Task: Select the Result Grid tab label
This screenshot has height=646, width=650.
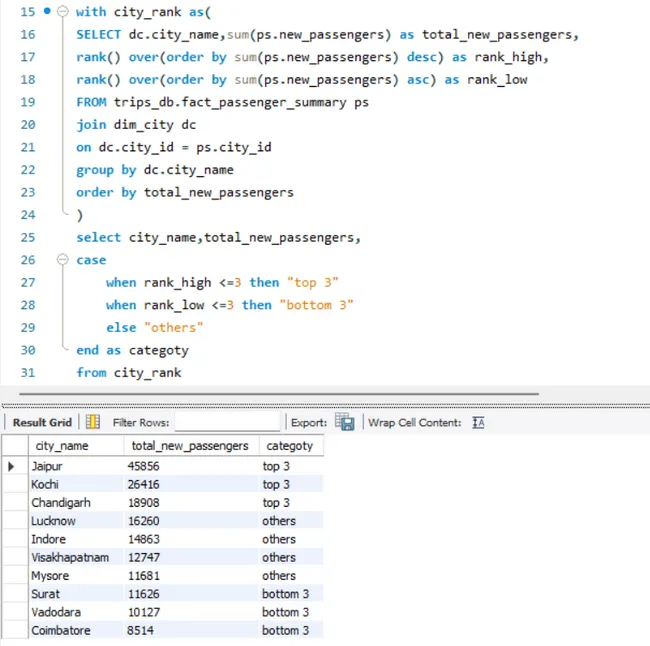Action: click(42, 423)
